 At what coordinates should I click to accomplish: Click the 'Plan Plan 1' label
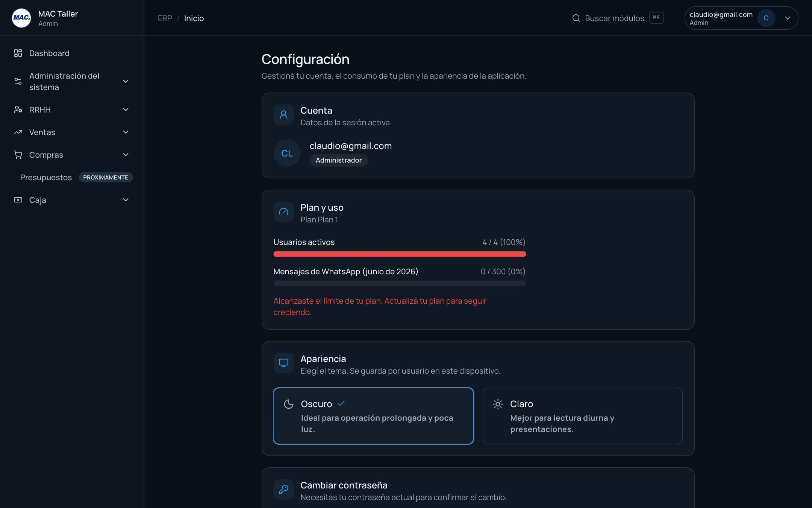319,219
